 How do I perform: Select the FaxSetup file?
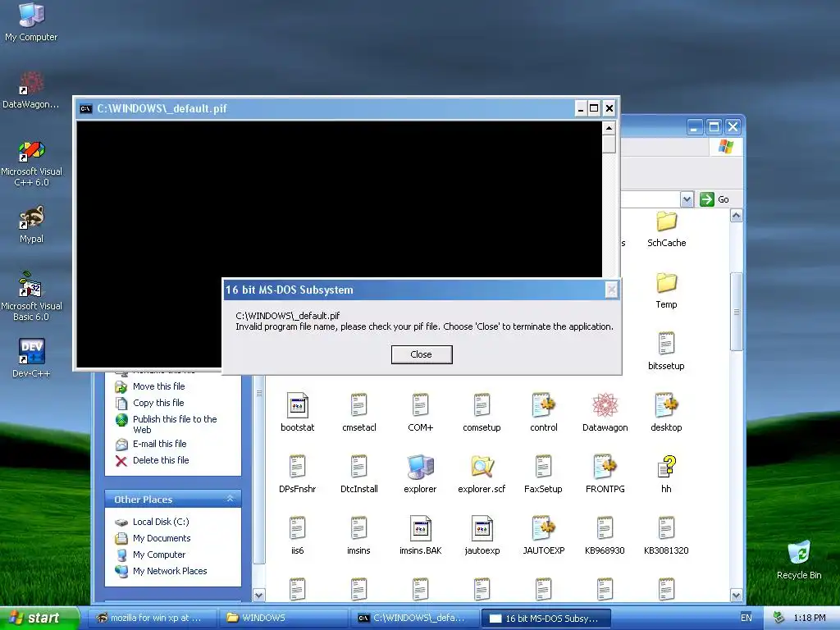543,474
